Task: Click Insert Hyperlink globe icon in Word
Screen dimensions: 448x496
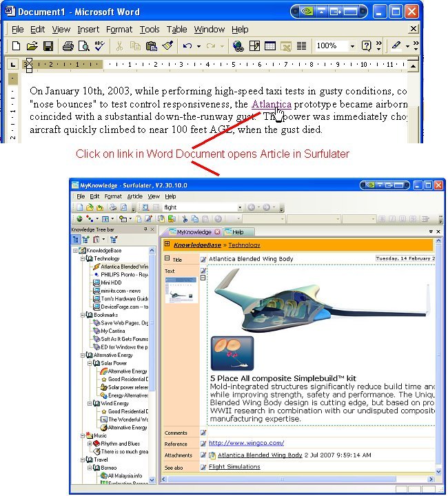Action: (238, 46)
